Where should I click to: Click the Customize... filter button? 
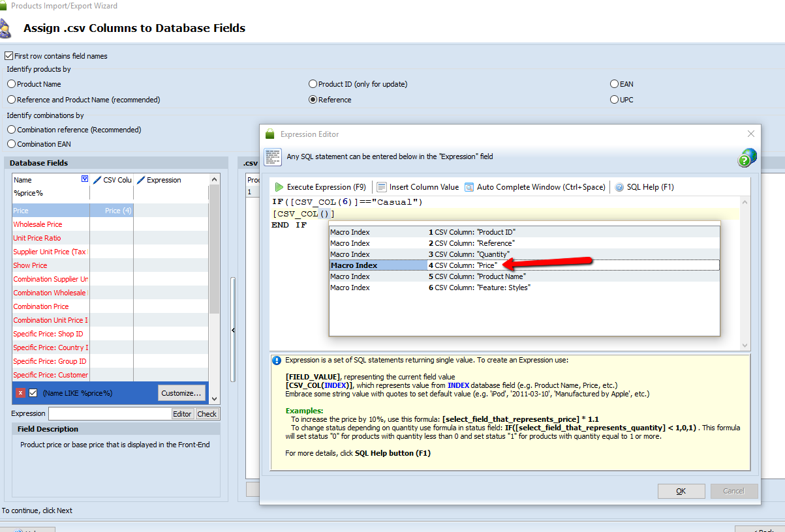pos(181,393)
